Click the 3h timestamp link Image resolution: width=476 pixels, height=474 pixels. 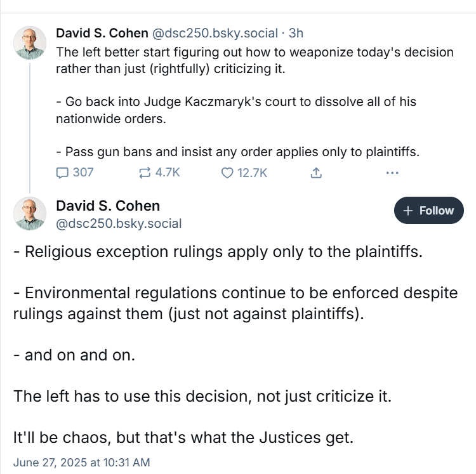coord(296,33)
